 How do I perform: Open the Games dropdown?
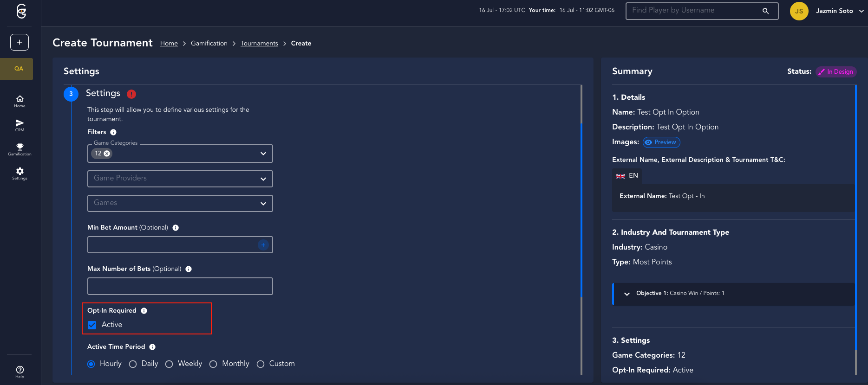click(180, 203)
